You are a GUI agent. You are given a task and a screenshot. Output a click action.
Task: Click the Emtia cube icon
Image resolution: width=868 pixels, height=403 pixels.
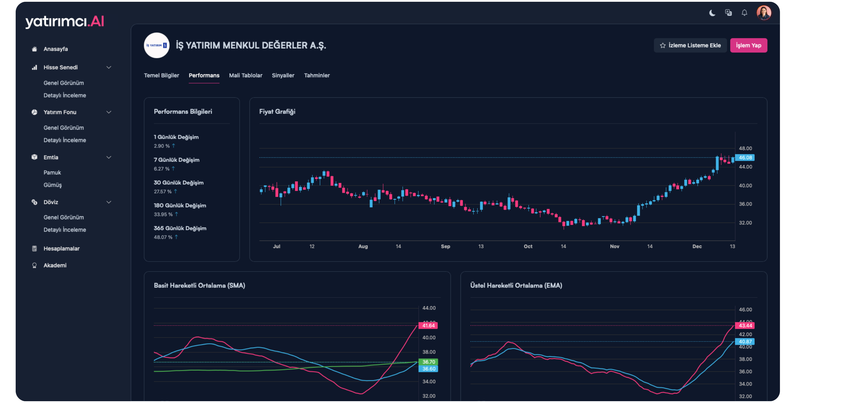pyautogui.click(x=34, y=157)
